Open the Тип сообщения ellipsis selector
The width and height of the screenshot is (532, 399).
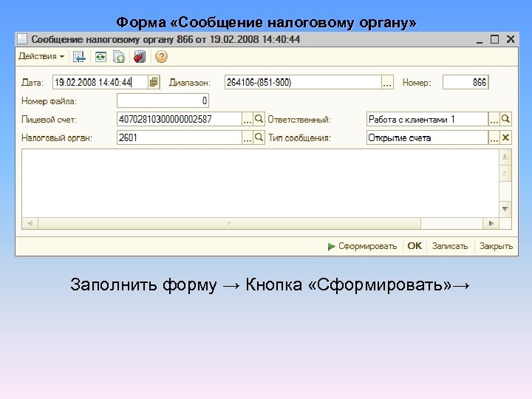pos(494,138)
